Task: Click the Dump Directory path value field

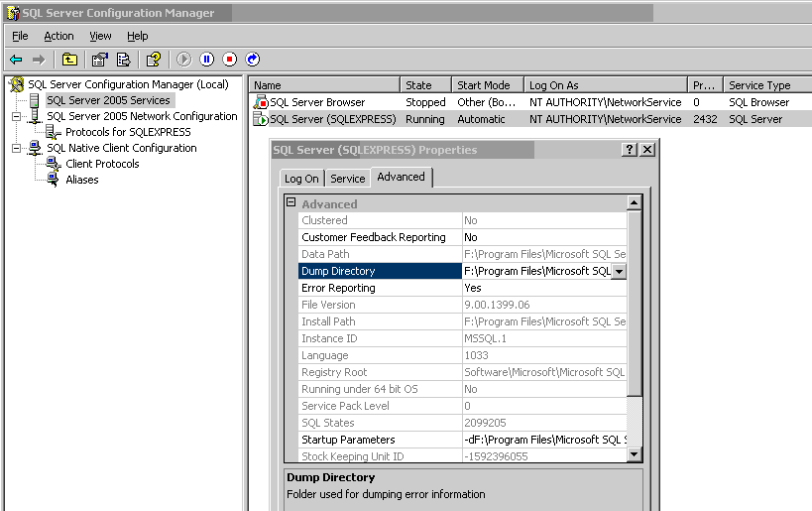Action: coord(537,271)
